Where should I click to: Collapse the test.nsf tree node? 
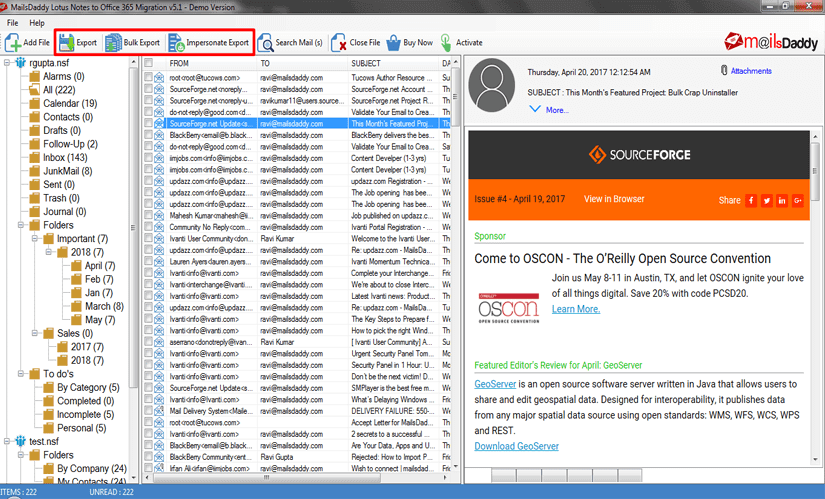pos(7,441)
